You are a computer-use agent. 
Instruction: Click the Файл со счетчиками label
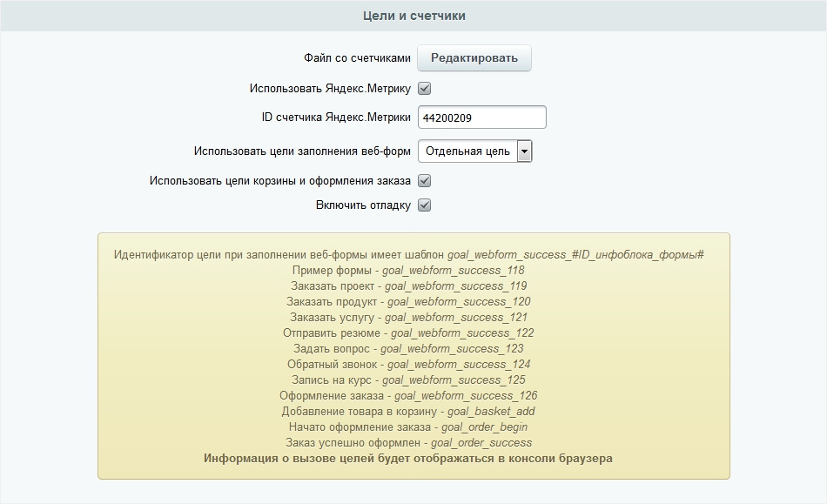(x=357, y=58)
